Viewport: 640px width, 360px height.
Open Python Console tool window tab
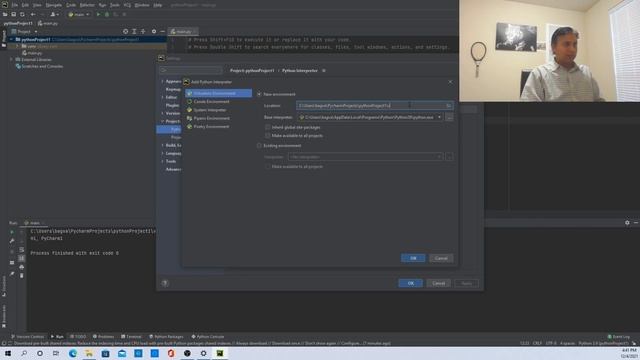pos(208,337)
